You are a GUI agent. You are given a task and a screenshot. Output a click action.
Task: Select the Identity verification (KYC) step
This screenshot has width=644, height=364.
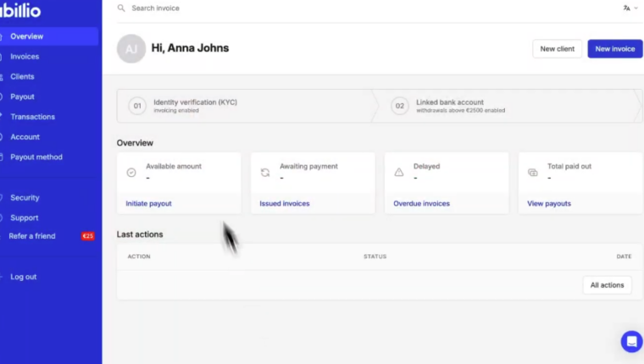(195, 106)
